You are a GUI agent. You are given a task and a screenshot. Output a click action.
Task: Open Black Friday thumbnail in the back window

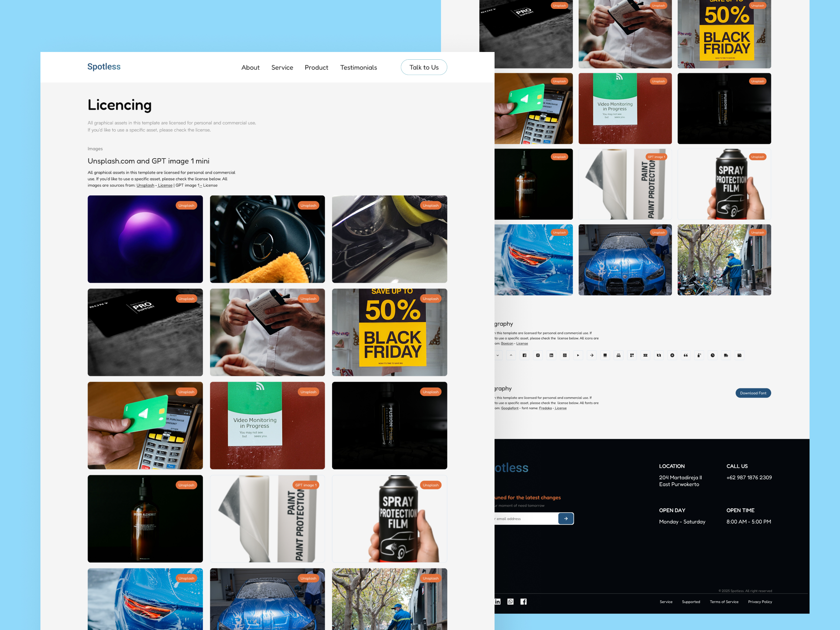click(x=724, y=34)
